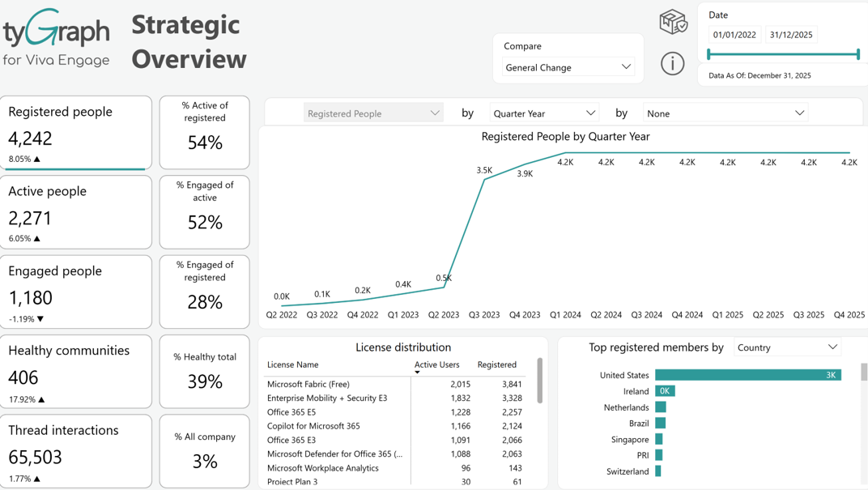Click the Q2 2023 0.5K data point
Screen dimensions: 868x490
point(444,287)
